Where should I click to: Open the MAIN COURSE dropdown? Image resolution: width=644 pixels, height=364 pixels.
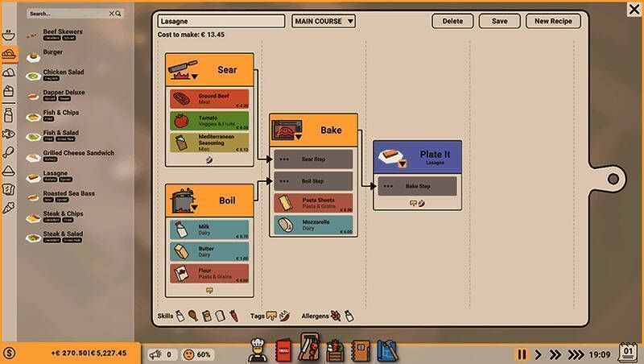(x=324, y=21)
